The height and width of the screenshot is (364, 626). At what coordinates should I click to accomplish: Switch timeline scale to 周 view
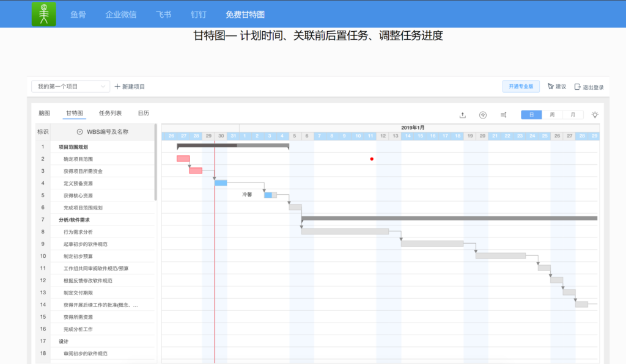pyautogui.click(x=552, y=115)
